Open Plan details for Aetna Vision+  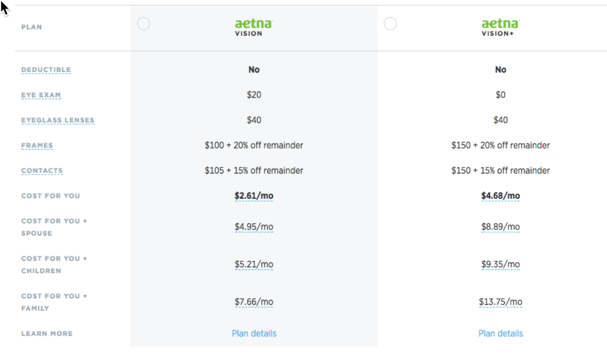[501, 333]
